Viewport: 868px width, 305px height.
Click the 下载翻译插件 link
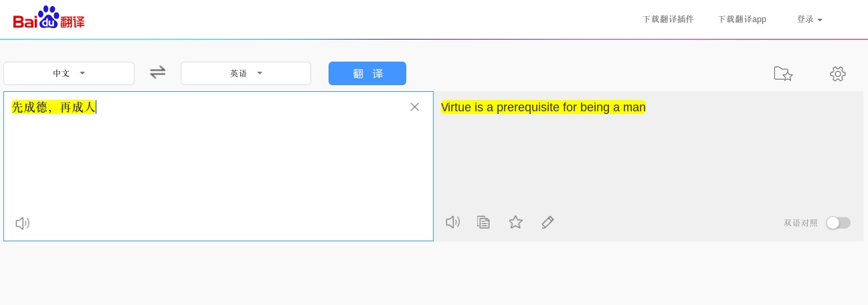[668, 19]
